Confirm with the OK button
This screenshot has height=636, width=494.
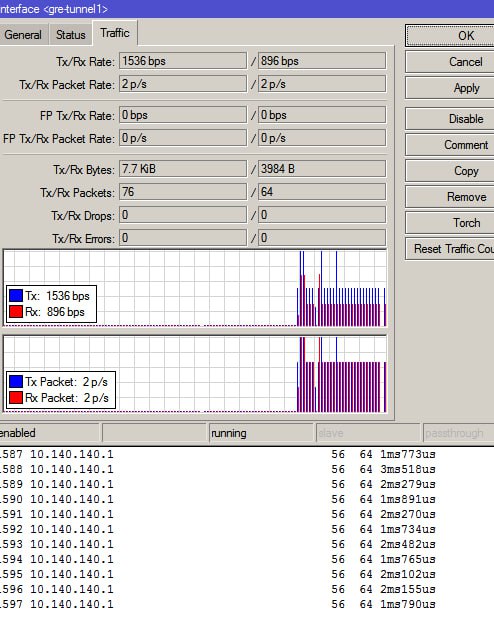[x=450, y=36]
